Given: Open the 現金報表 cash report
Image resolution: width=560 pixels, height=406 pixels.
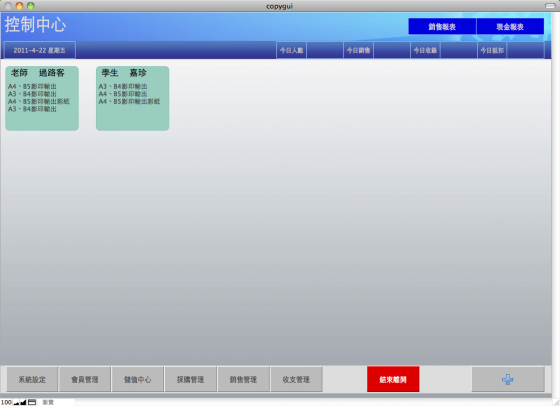Looking at the screenshot, I should [x=510, y=26].
